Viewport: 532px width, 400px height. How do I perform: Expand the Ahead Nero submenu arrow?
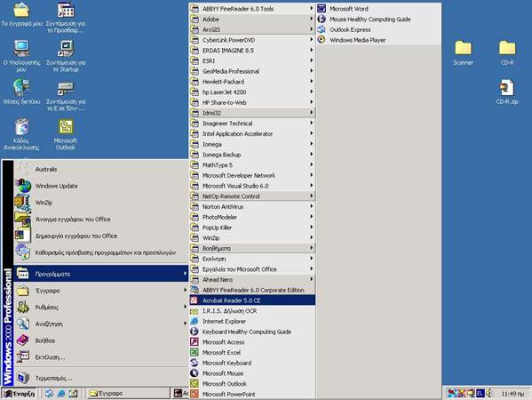coord(311,279)
